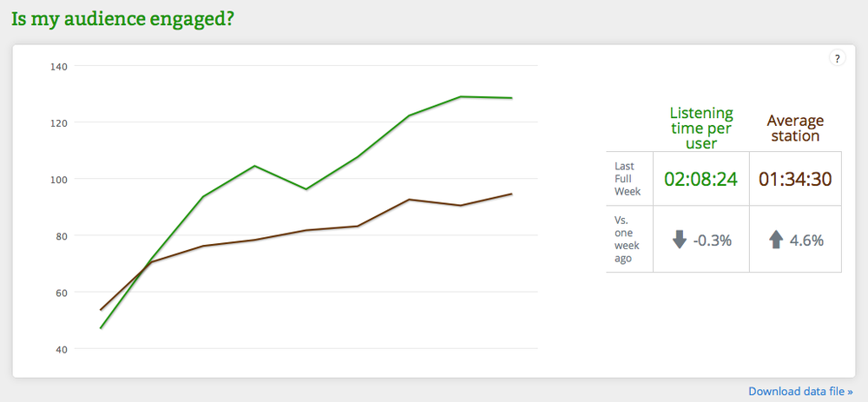
Task: Click the Listening time per user header
Action: [x=701, y=129]
